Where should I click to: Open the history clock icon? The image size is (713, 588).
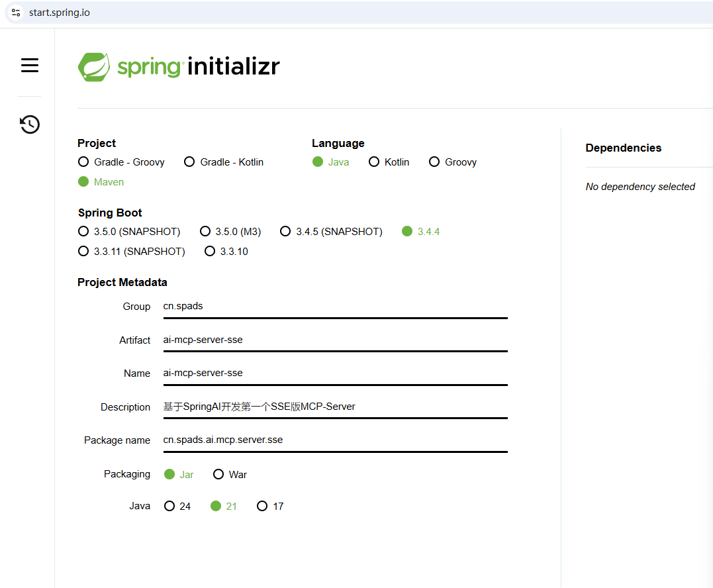[30, 124]
